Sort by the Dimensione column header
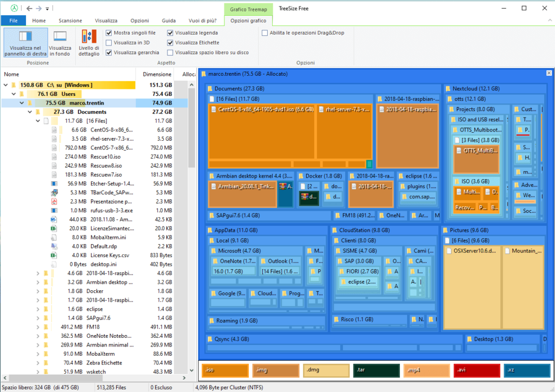The image size is (555, 392). tap(156, 74)
